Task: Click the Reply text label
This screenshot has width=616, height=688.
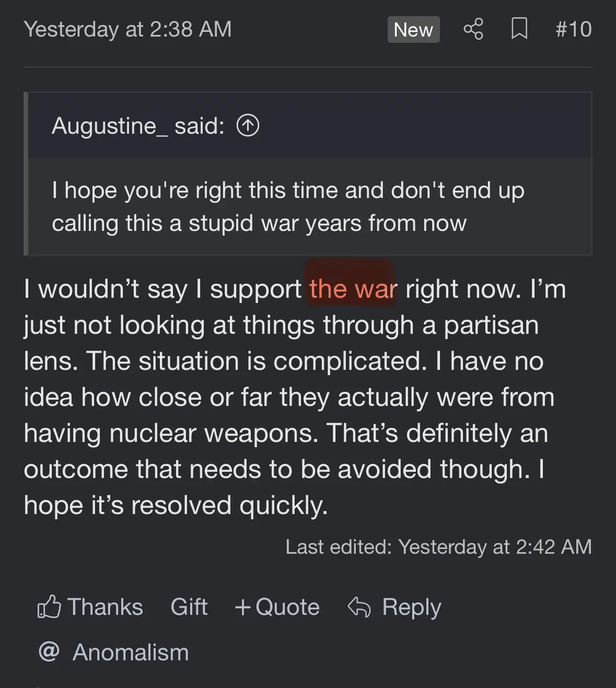Action: pyautogui.click(x=412, y=607)
